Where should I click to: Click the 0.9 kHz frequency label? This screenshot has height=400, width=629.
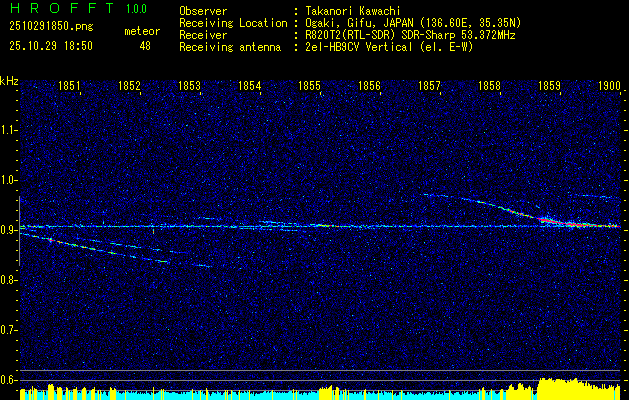tap(7, 230)
